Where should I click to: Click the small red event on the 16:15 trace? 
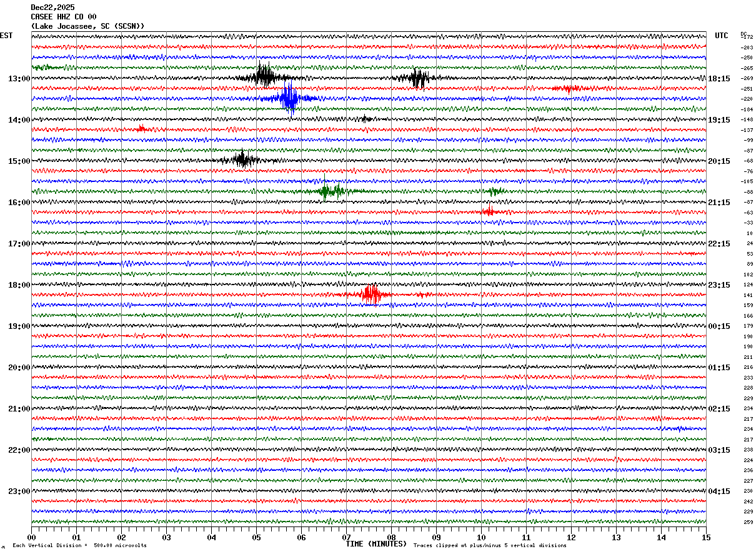(x=489, y=212)
